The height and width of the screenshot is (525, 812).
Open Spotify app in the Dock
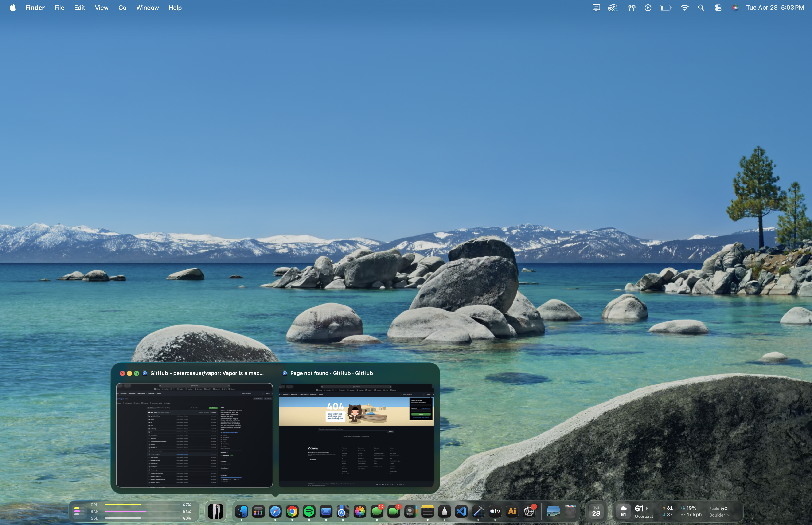click(x=309, y=511)
